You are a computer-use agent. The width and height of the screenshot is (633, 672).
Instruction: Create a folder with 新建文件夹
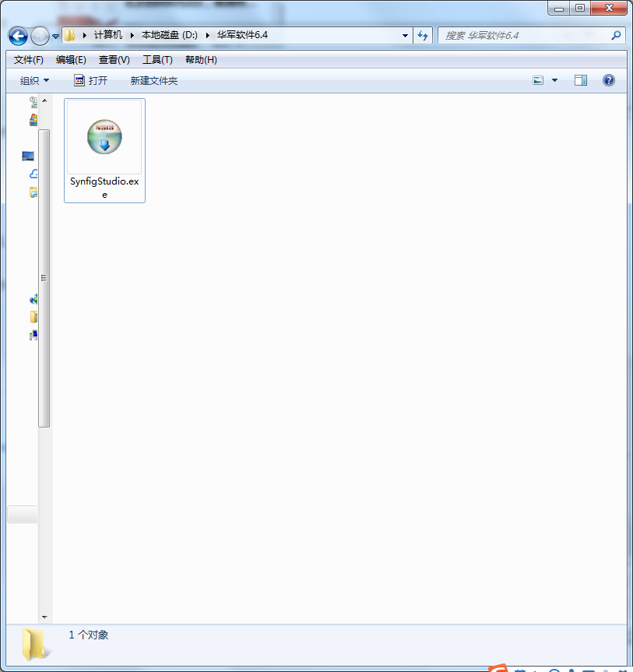tap(154, 80)
